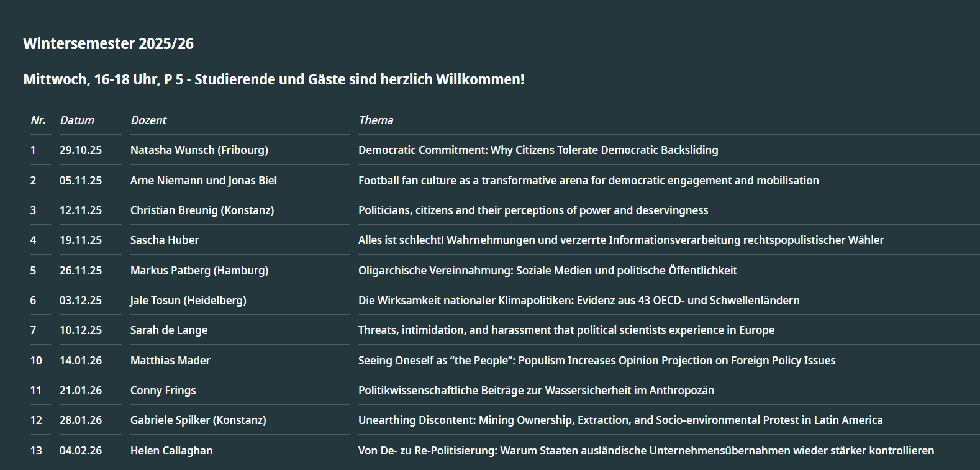Click the Datum column header

point(77,120)
